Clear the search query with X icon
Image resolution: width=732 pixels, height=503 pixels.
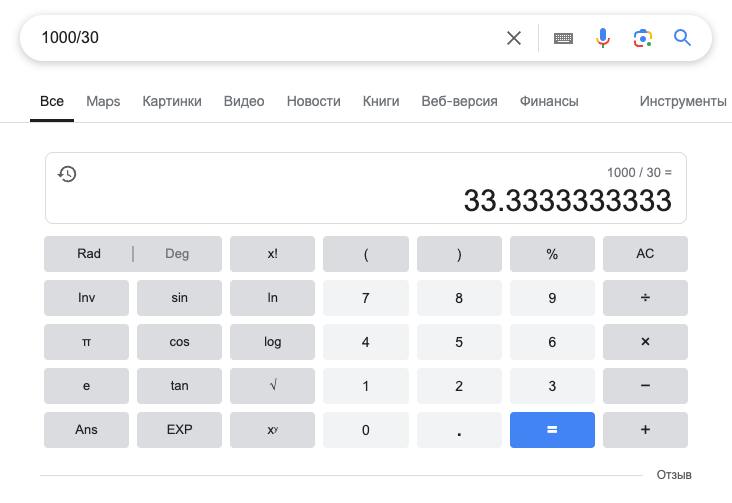pyautogui.click(x=514, y=38)
